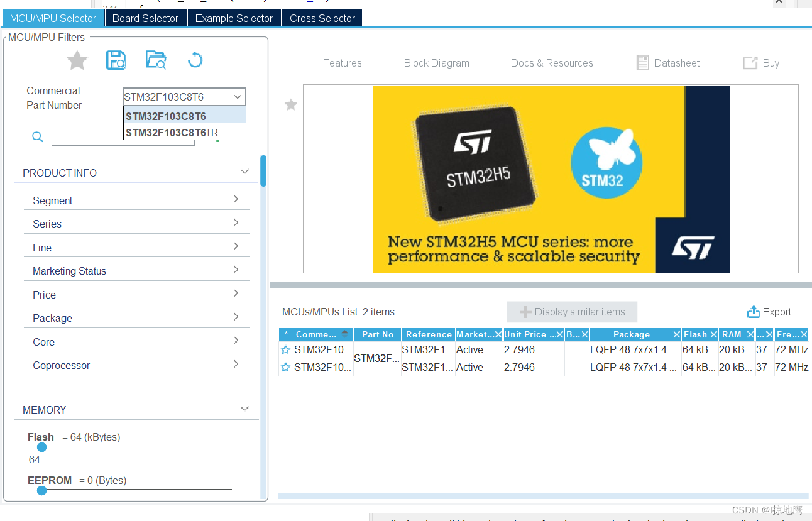Expand the Marketing Status filter
812x521 pixels.
236,270
